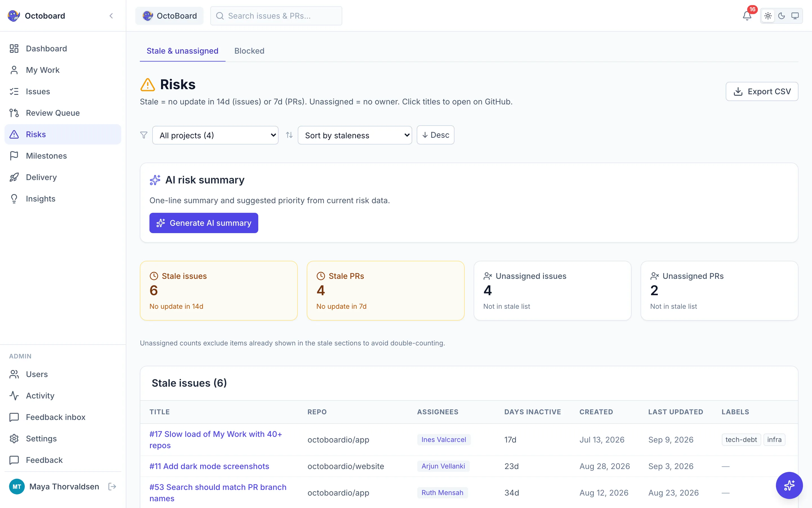This screenshot has width=812, height=508.
Task: Go to My Work
Action: (x=63, y=70)
